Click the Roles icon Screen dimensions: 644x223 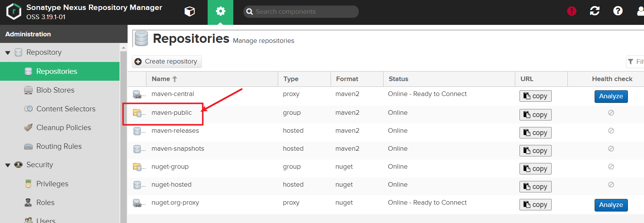point(28,202)
